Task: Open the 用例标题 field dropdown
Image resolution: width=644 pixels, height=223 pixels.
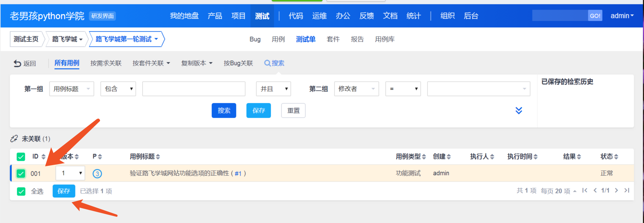Action: pos(72,89)
